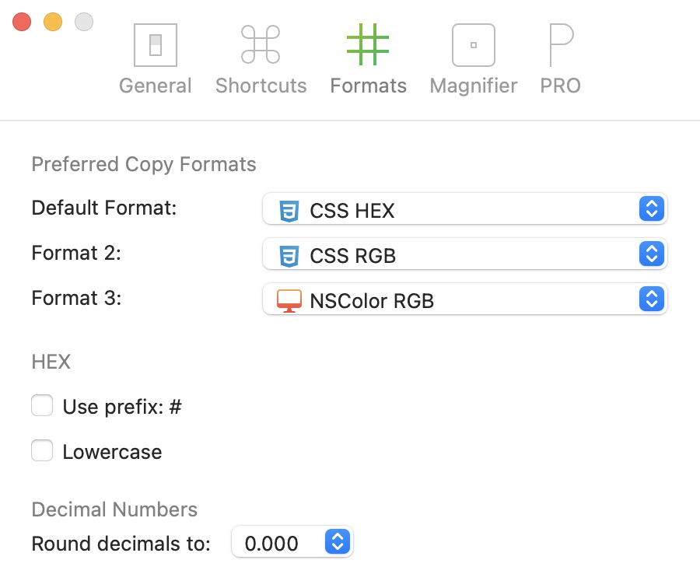700x588 pixels.
Task: Enable the 'Use prefix: #' checkbox
Action: coord(42,406)
